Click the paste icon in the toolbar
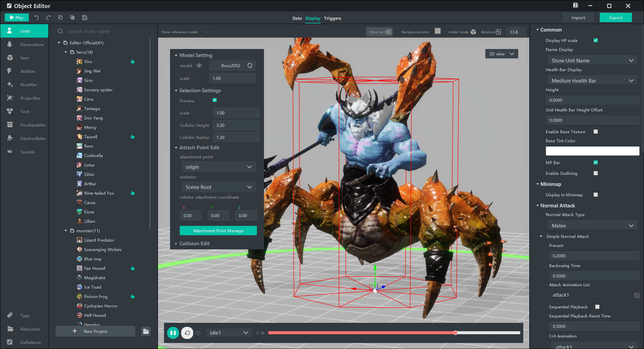Screen dimensions: 644x349 click(72, 17)
